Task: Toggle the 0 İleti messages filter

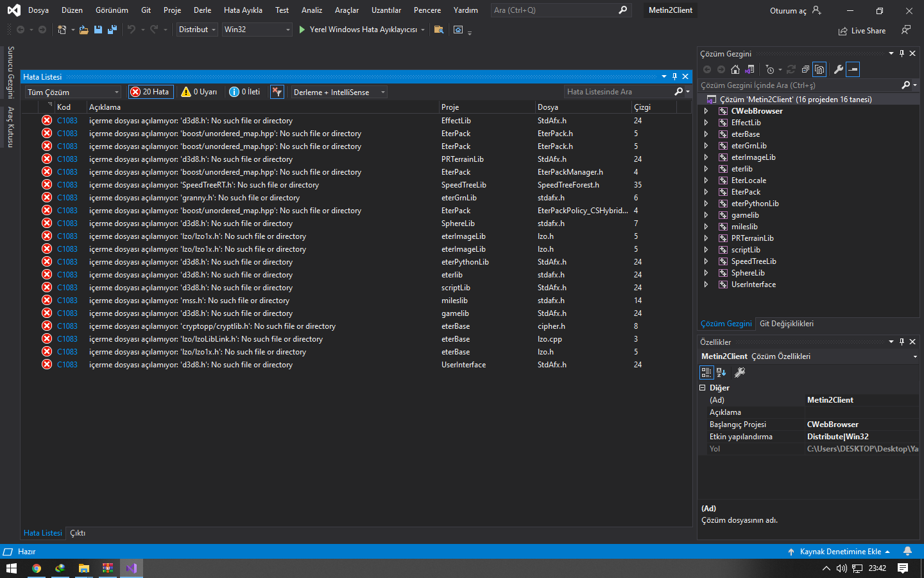Action: (x=245, y=92)
